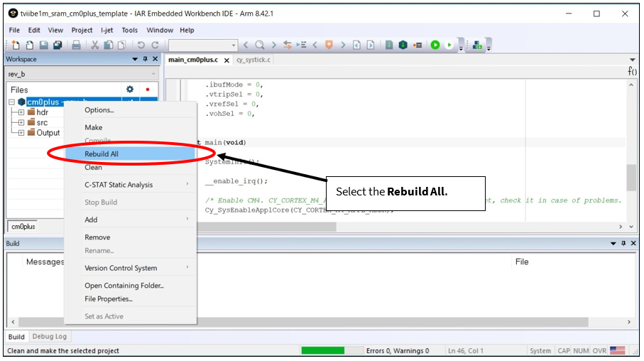Click the Go To line icon
644x361 pixels.
(x=301, y=45)
